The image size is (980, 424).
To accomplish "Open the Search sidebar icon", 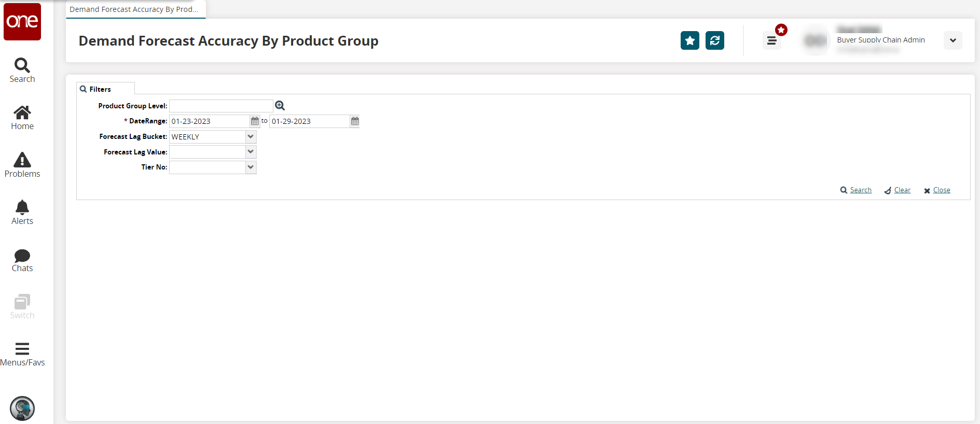I will 22,70.
